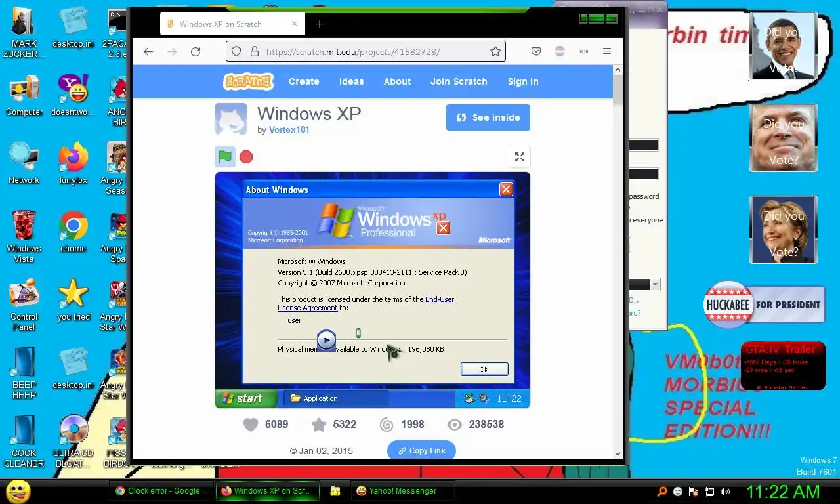840x504 pixels.
Task: Click the blue play button sprite
Action: (x=326, y=339)
